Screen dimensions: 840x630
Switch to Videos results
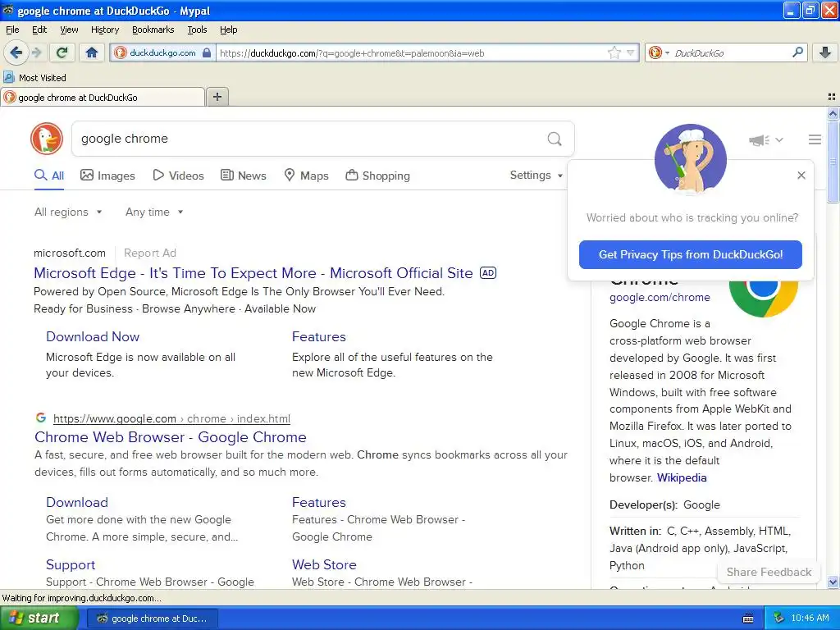pos(178,176)
